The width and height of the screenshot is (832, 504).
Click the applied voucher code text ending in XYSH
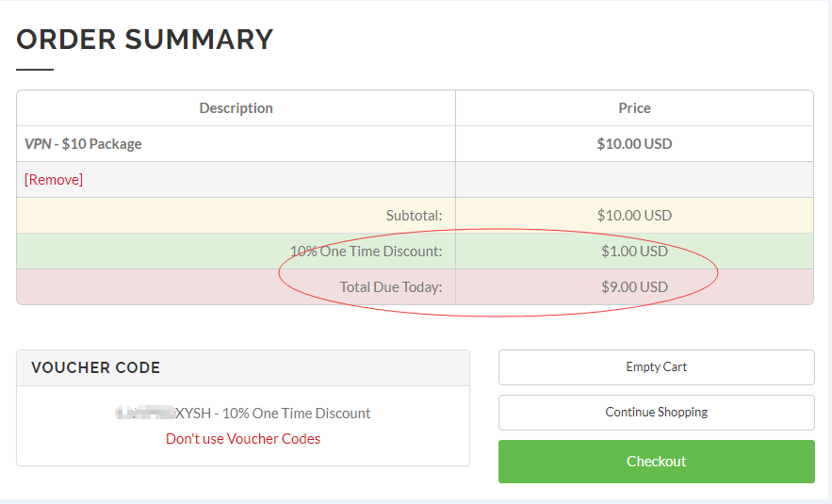pos(242,413)
